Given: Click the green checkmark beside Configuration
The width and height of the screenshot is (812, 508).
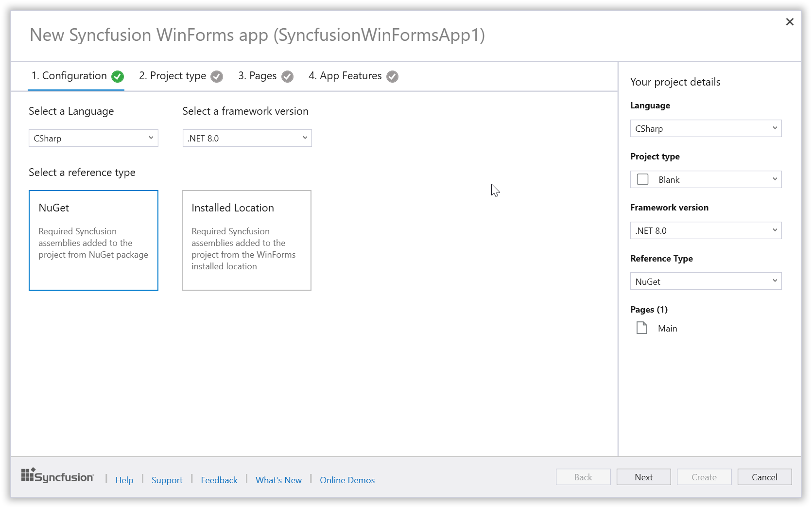Looking at the screenshot, I should [118, 76].
